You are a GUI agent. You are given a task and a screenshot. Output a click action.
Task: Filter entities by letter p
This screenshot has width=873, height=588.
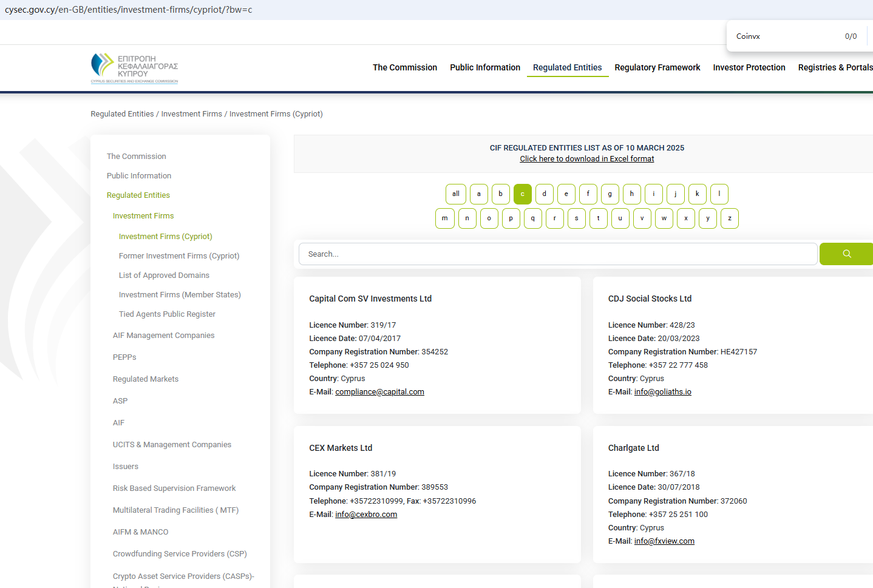[511, 218]
